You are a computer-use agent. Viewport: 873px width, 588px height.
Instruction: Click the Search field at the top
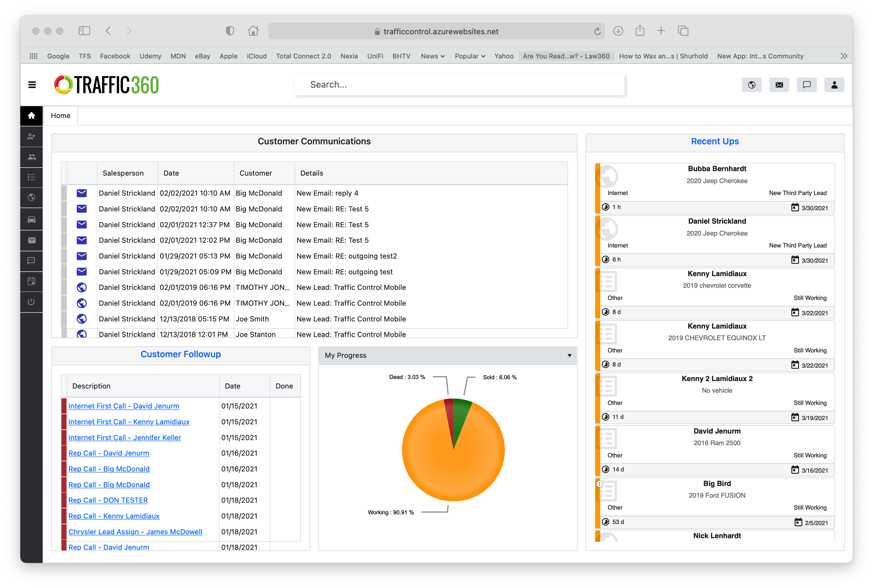tap(459, 85)
